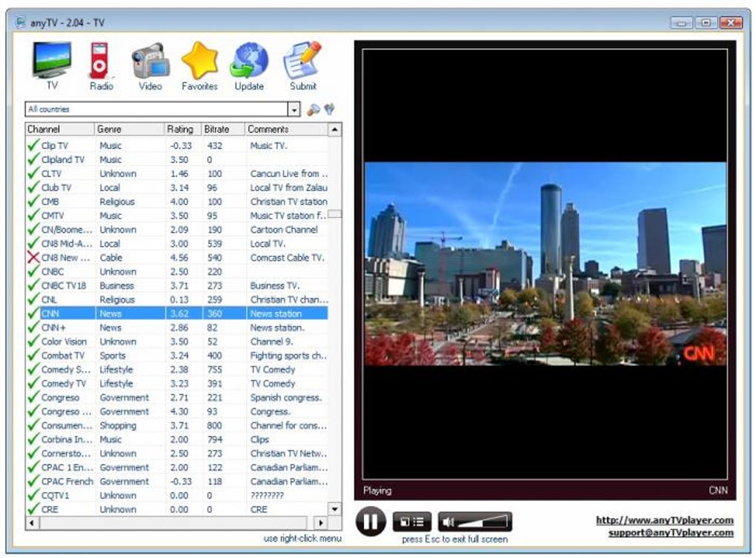Sort list by Rating column header
Screen dimensions: 756x558
point(183,129)
